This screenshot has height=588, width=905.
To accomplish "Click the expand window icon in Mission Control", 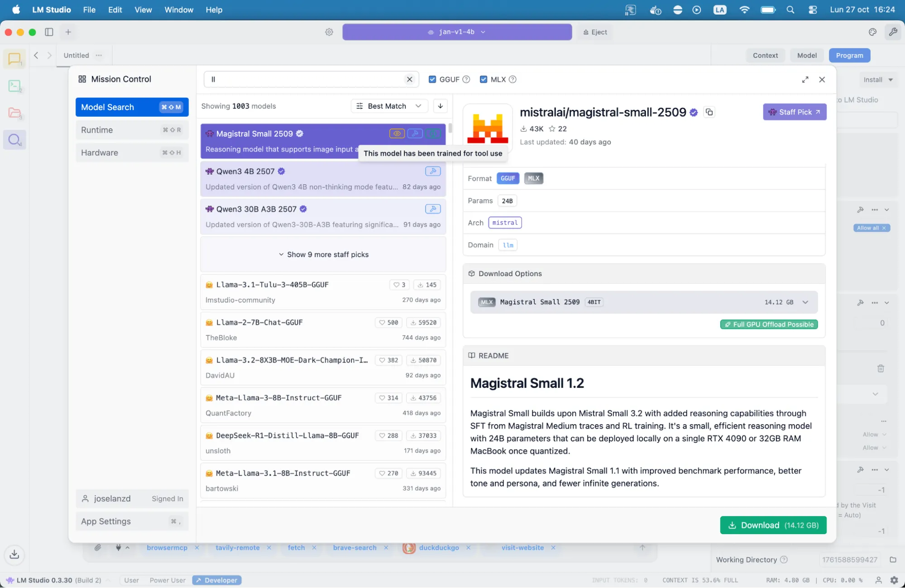I will pyautogui.click(x=805, y=80).
